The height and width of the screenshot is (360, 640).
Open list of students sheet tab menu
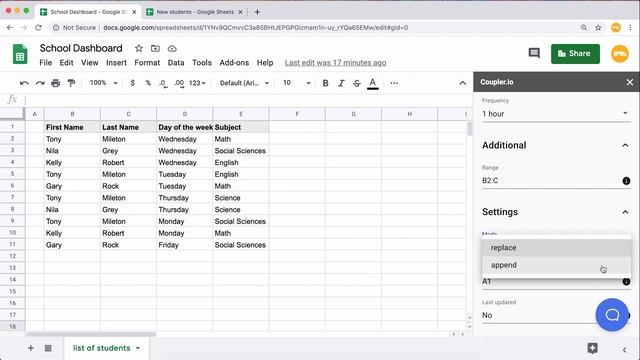(x=138, y=348)
